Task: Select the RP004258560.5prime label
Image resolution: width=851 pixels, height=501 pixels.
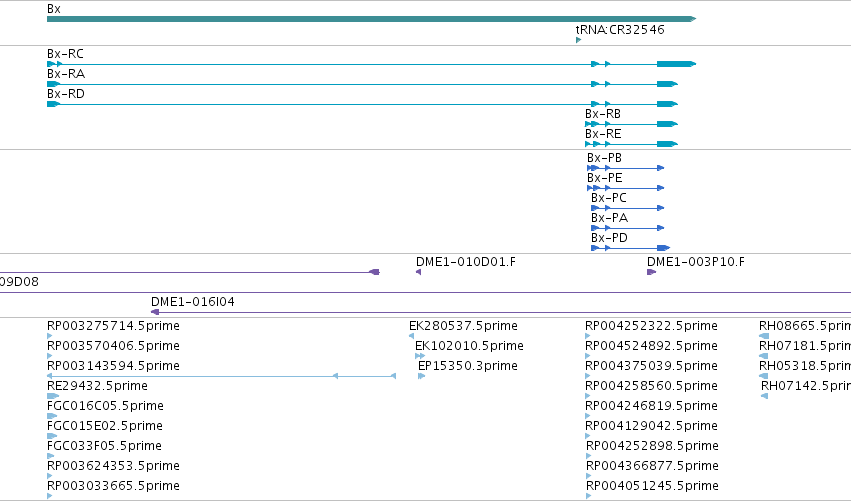Action: click(x=651, y=386)
